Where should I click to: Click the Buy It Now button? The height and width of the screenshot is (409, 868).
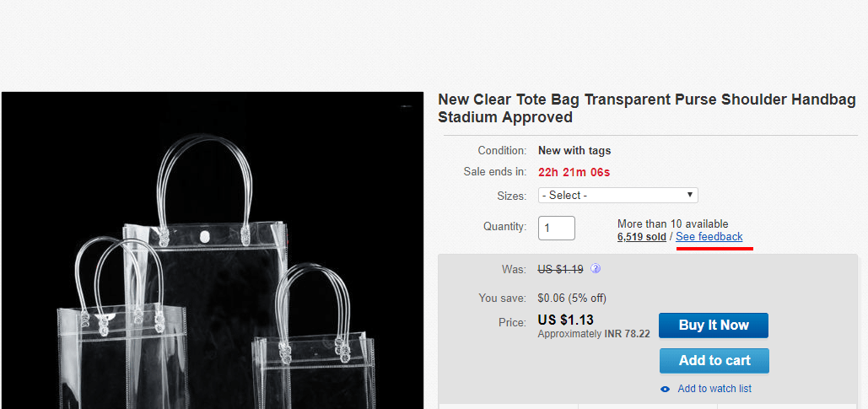(714, 325)
